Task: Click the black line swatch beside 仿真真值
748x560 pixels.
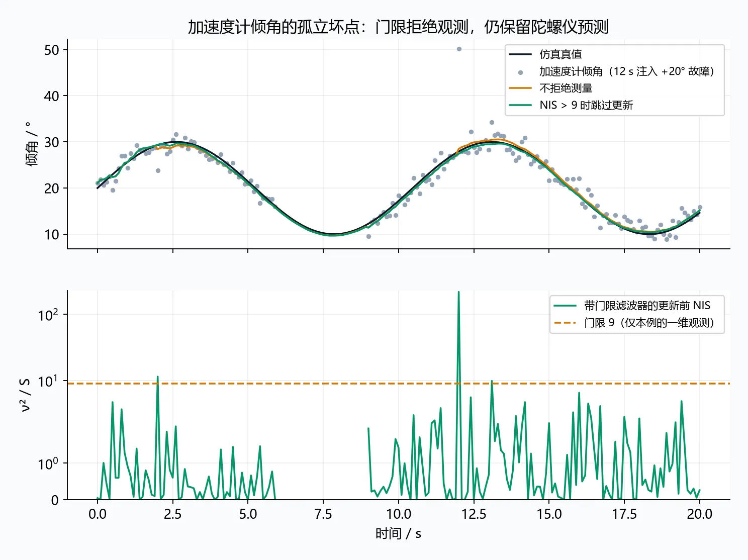Action: 520,54
